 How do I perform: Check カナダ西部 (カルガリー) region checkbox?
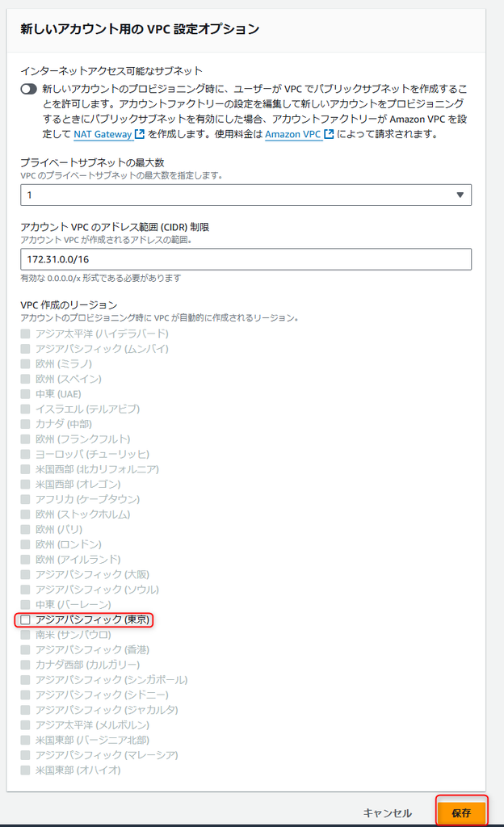click(25, 665)
